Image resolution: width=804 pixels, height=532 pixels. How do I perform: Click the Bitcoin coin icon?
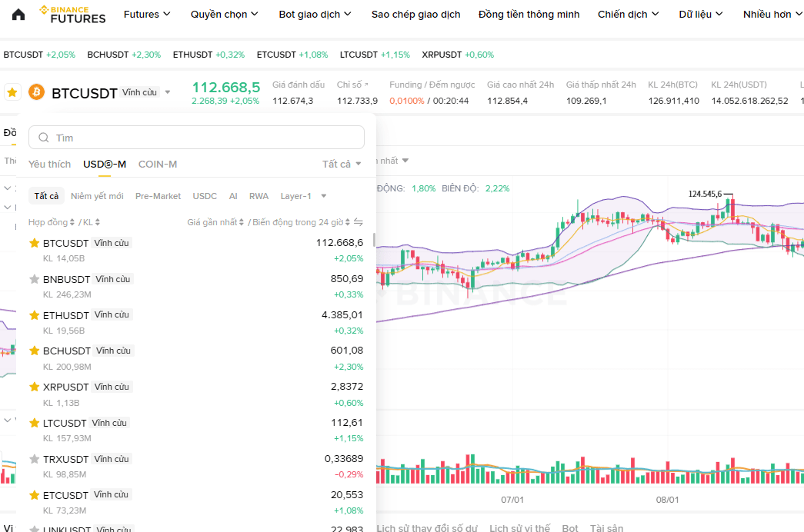(x=36, y=92)
